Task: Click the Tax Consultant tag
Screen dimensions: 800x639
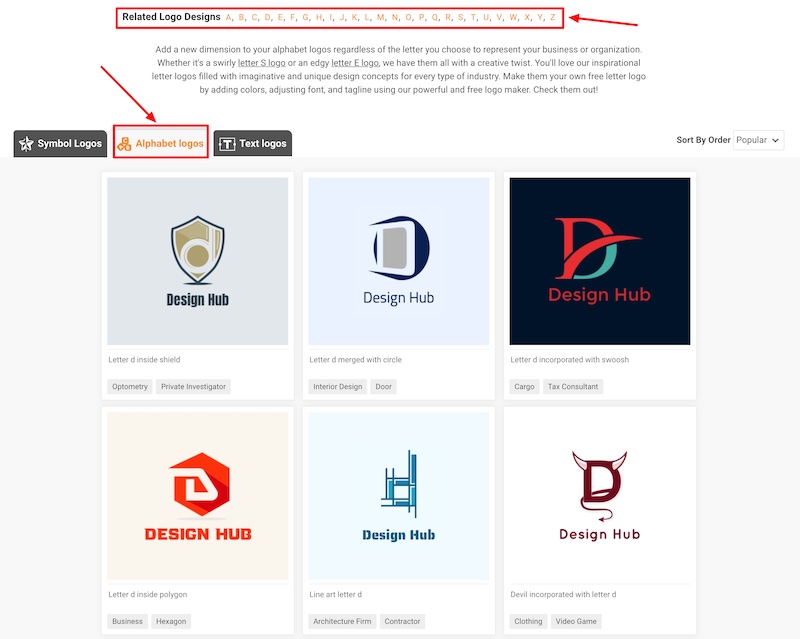Action: [573, 386]
